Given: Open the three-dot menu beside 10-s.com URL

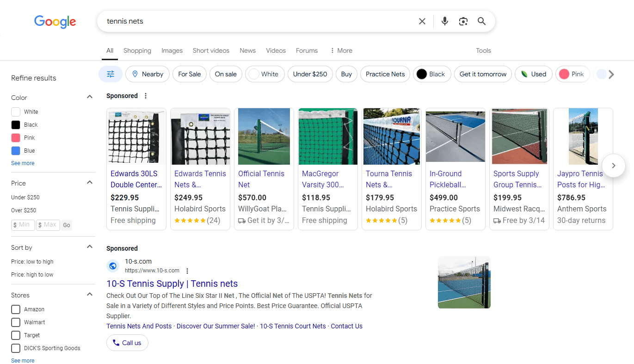Looking at the screenshot, I should [187, 271].
